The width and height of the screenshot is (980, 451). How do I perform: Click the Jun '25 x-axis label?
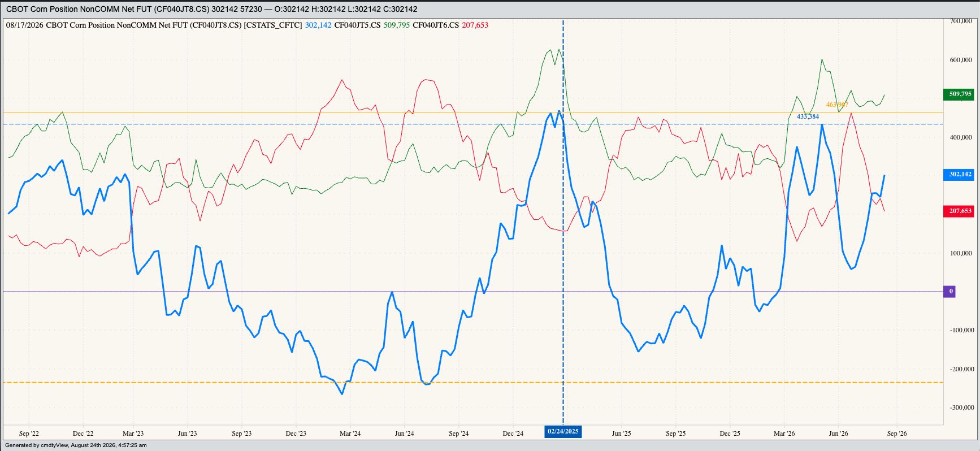tap(621, 433)
